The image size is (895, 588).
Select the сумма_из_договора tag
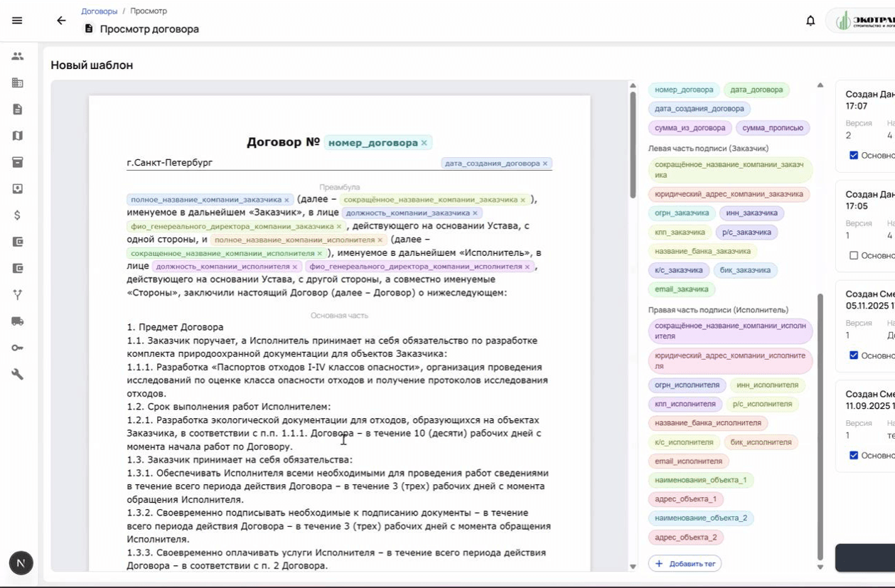click(x=690, y=128)
